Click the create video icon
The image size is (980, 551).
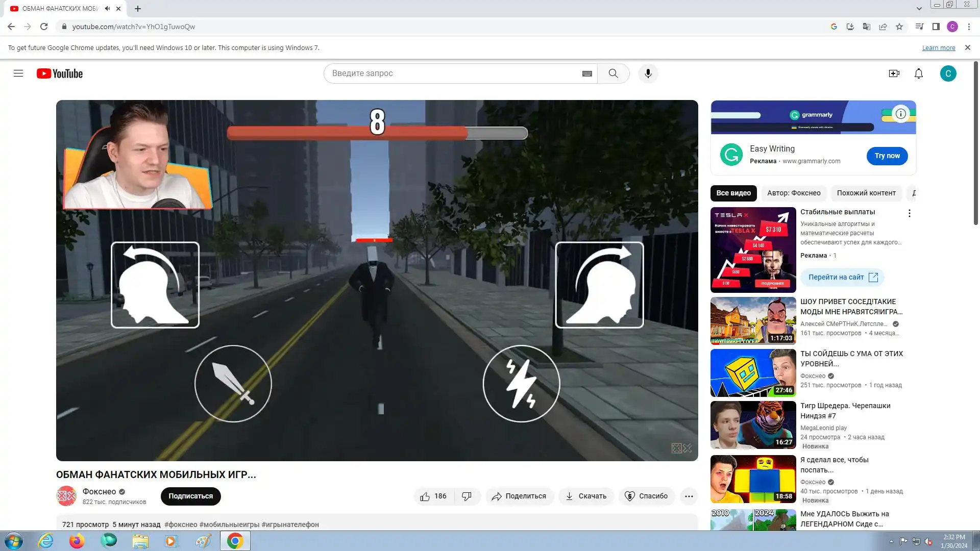pyautogui.click(x=894, y=73)
